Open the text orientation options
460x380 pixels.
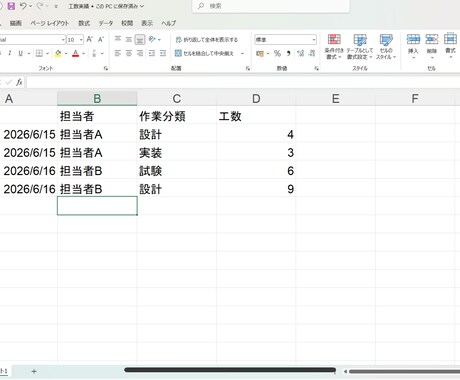point(152,39)
